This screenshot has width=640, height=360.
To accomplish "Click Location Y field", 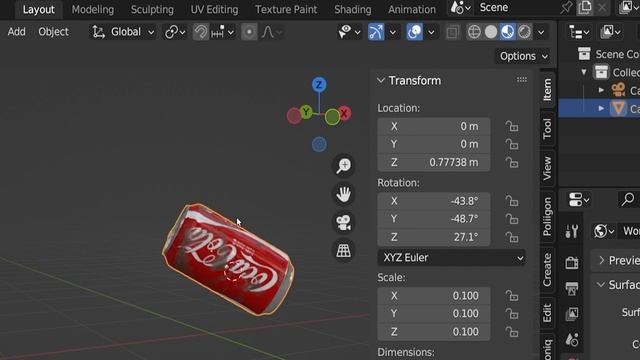I will [433, 144].
